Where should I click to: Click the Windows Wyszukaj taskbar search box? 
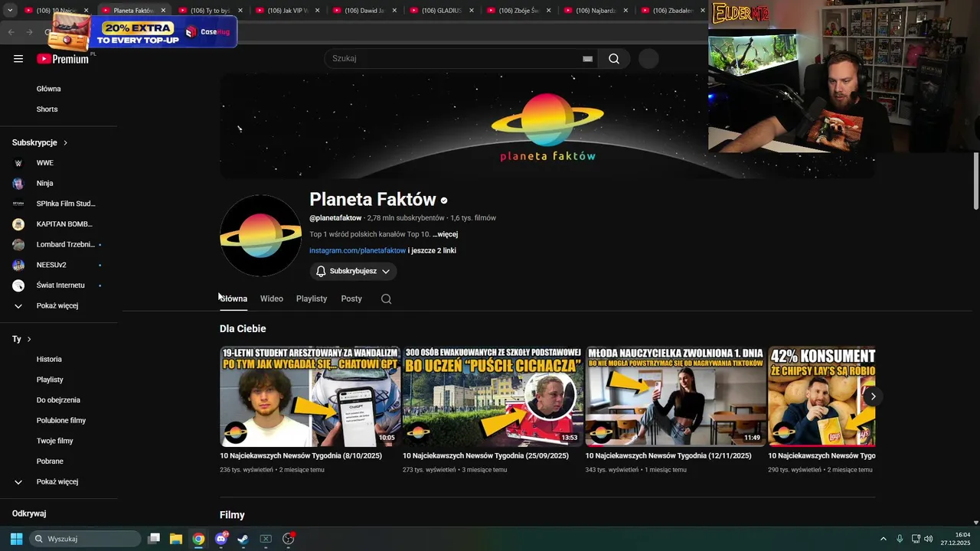click(85, 539)
